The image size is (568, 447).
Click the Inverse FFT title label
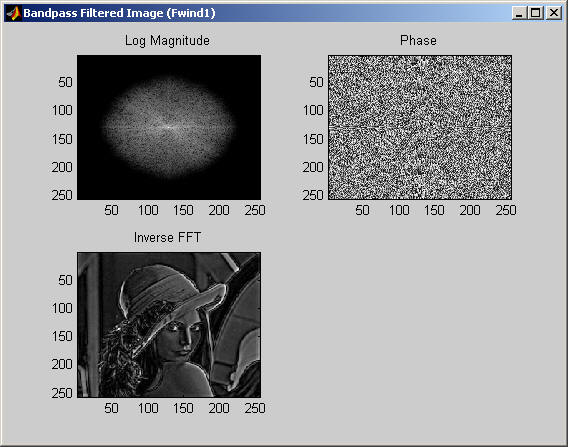tap(167, 238)
